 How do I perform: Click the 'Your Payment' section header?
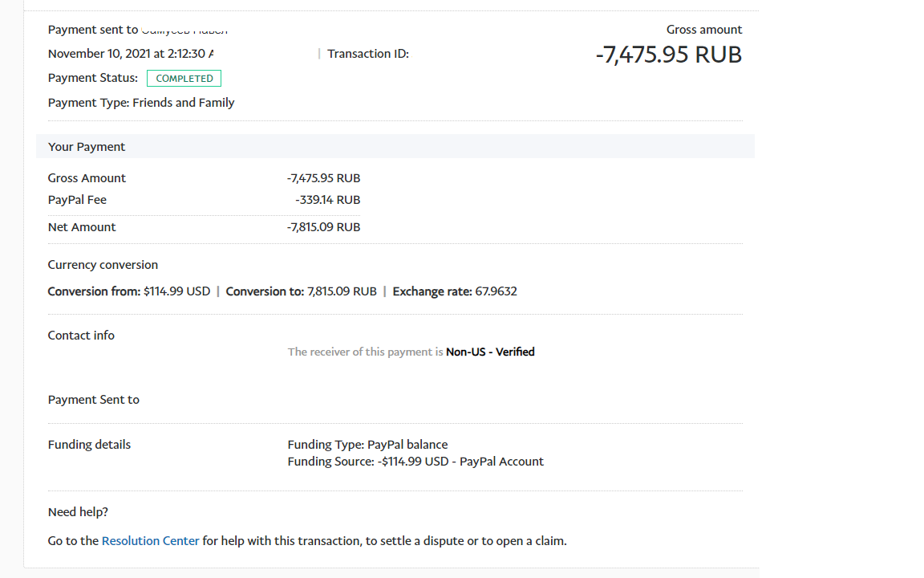point(86,146)
